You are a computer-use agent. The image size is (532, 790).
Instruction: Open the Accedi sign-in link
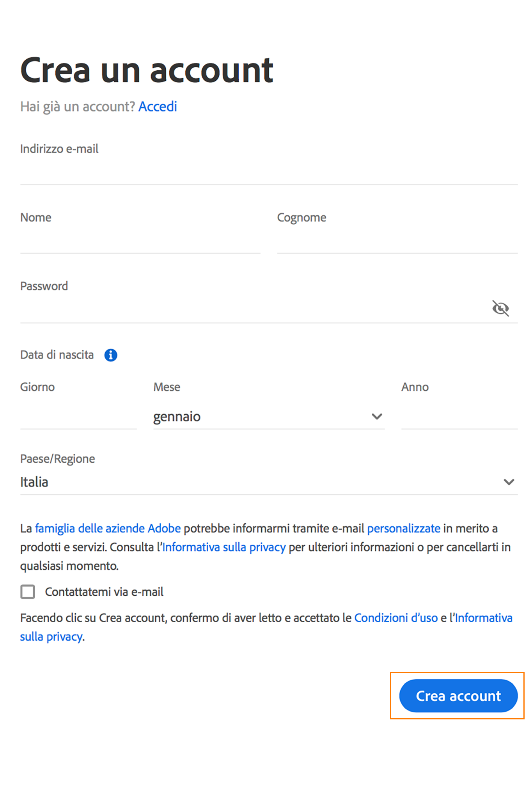click(158, 106)
